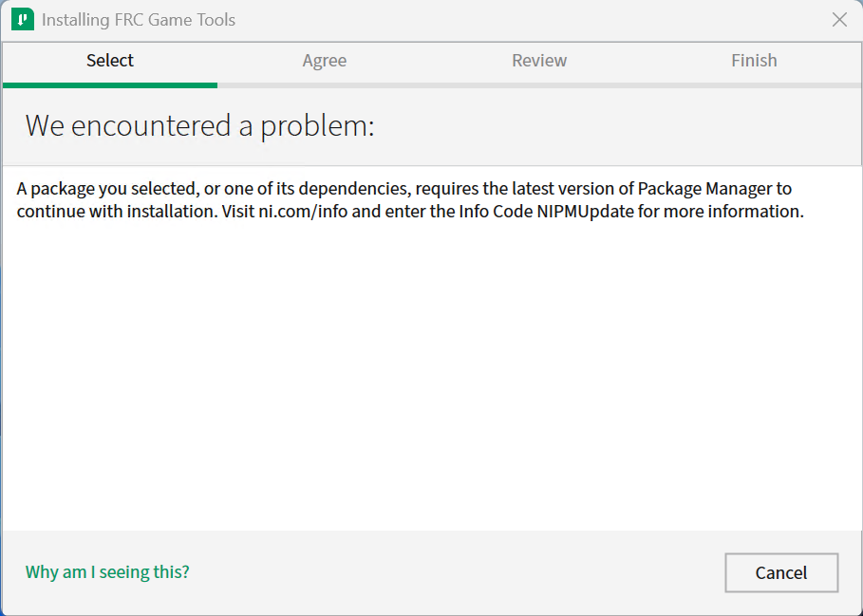Switch to the Select step tab
The height and width of the screenshot is (616, 863).
(110, 61)
